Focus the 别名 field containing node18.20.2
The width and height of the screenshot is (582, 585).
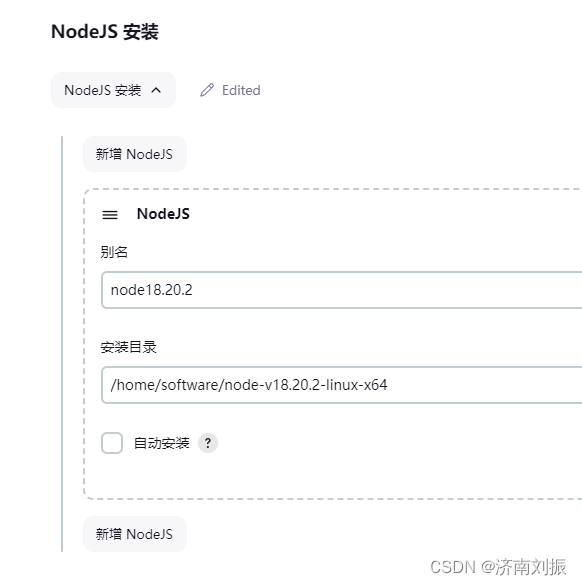tap(341, 290)
